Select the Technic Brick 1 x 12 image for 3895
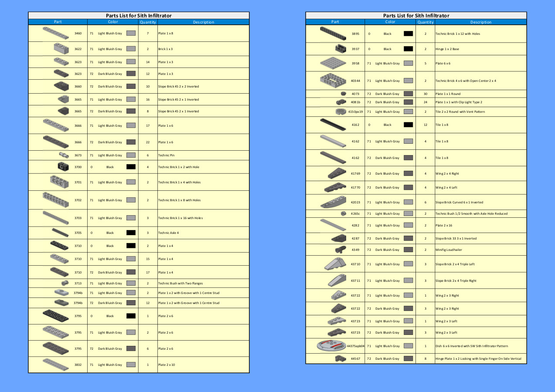Viewport: 555px width, 392px height. [333, 33]
